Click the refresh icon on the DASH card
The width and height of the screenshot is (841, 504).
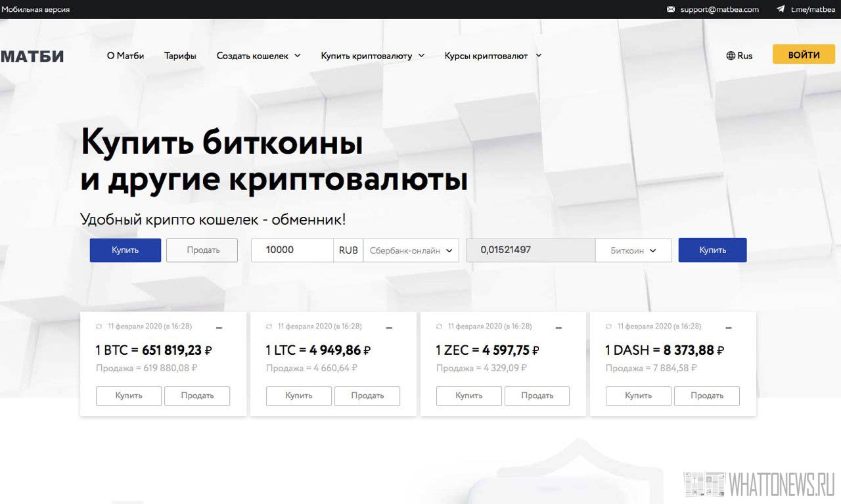point(608,327)
